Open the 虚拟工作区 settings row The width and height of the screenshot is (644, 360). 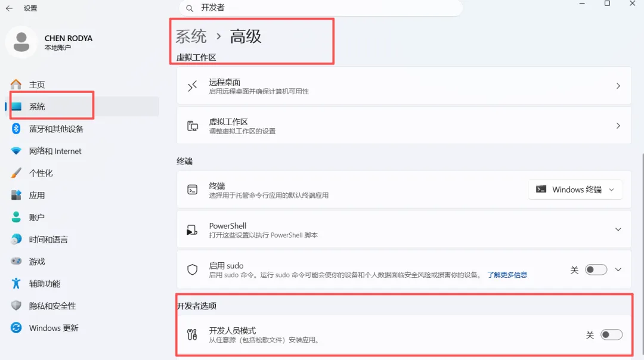(x=404, y=126)
